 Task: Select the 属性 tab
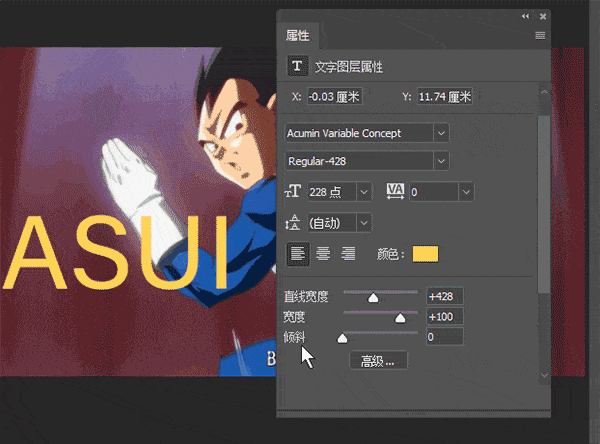[297, 36]
